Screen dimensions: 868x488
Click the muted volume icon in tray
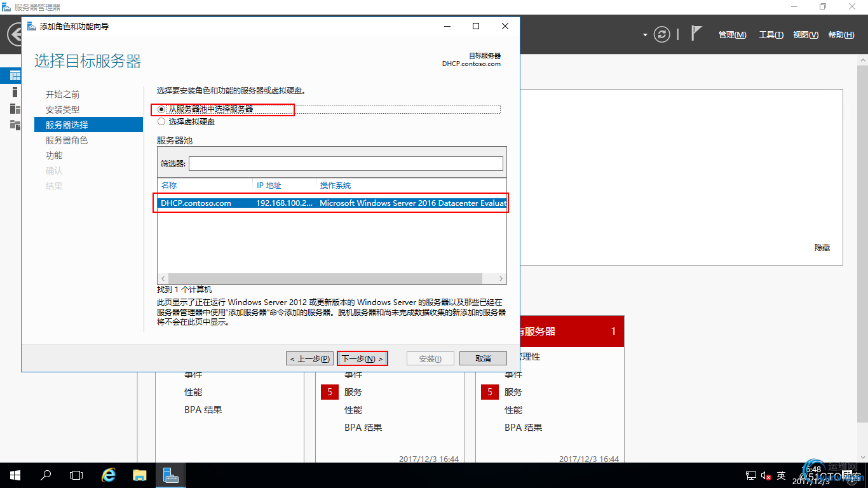point(766,475)
